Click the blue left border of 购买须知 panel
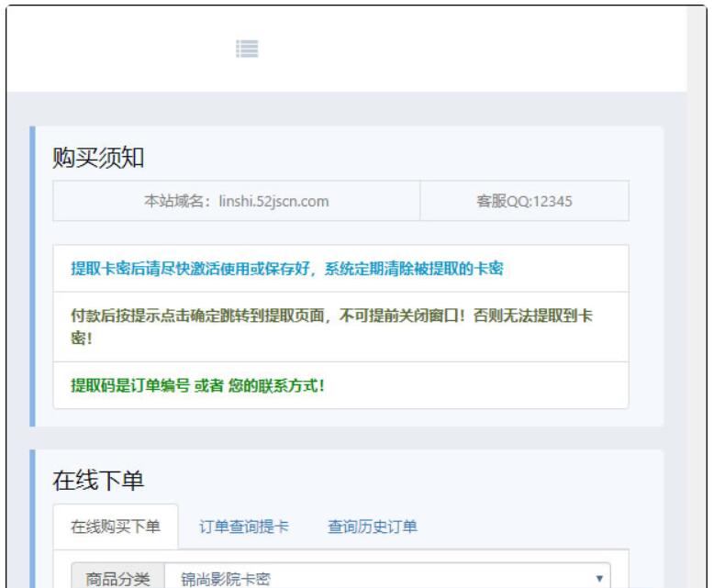Image resolution: width=713 pixels, height=588 pixels. pos(32,275)
